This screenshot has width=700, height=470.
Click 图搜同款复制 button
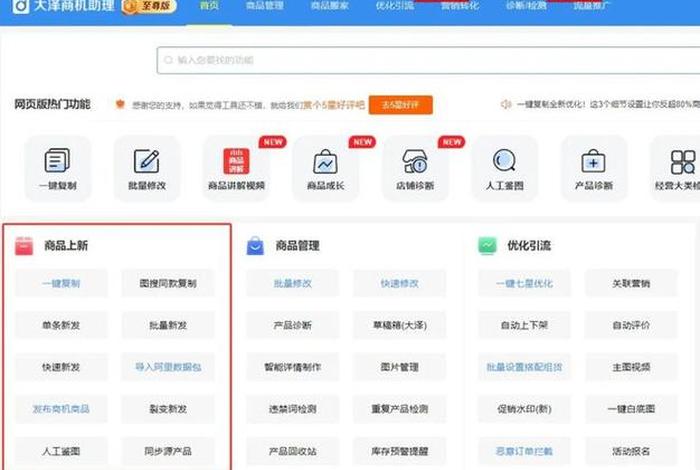pyautogui.click(x=168, y=283)
